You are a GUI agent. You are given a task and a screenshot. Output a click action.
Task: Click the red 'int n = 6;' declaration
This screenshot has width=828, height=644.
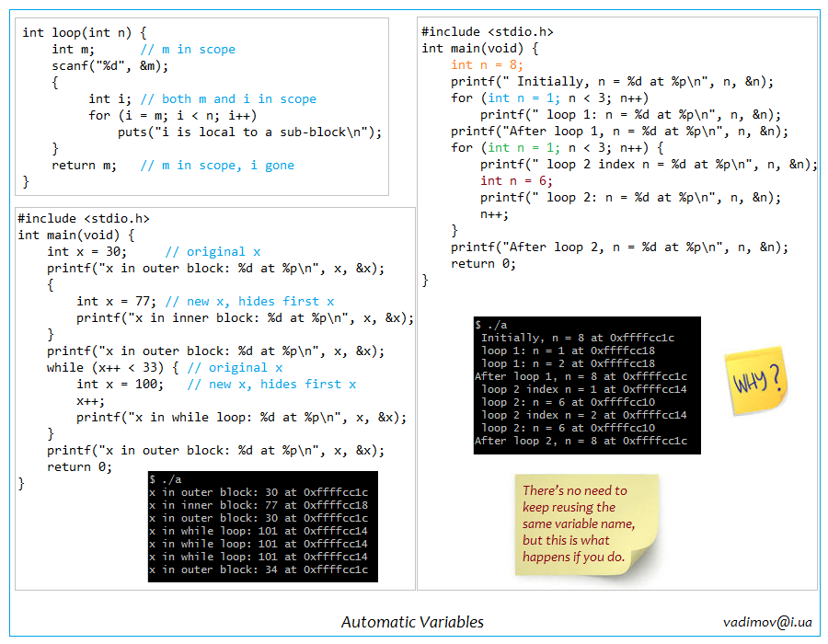click(516, 181)
